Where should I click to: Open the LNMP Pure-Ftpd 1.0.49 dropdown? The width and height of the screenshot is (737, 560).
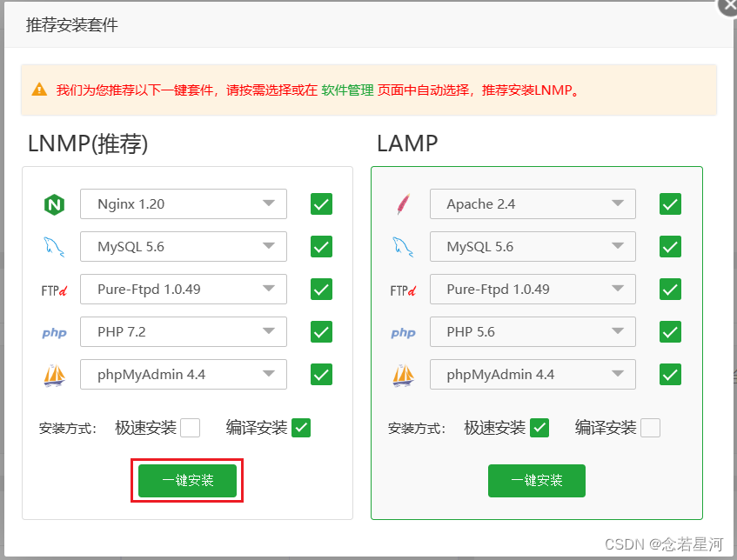pos(184,289)
